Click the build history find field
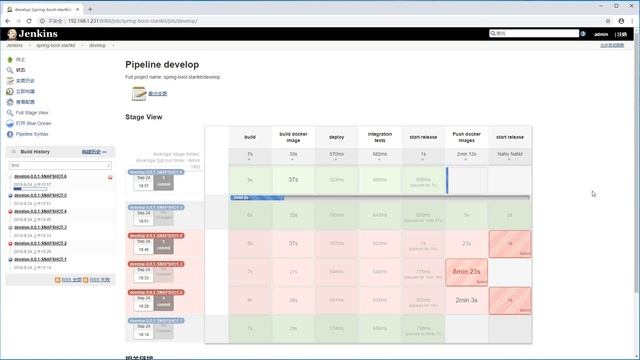The width and height of the screenshot is (640, 360). click(60, 165)
